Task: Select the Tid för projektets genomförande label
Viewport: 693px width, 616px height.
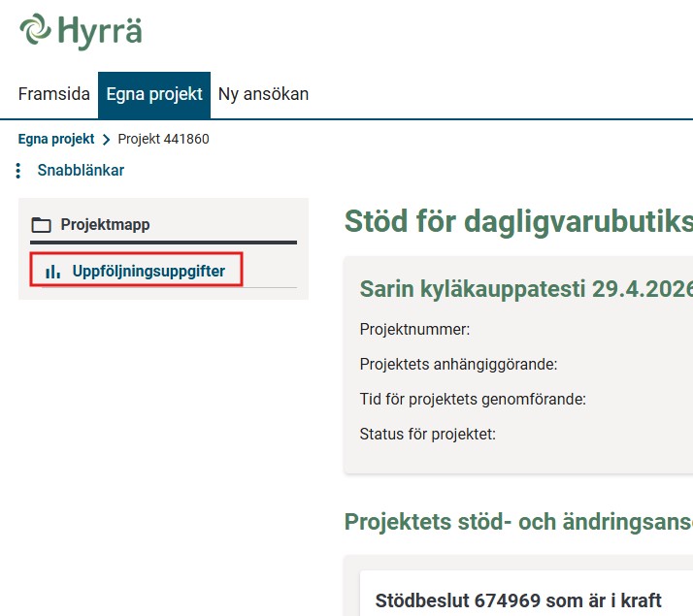Action: [473, 399]
